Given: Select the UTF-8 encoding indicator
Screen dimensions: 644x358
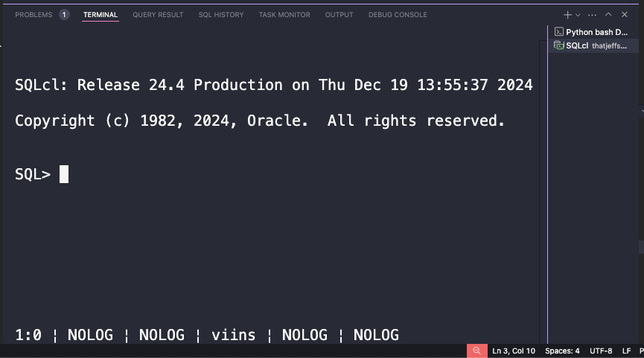Looking at the screenshot, I should (x=601, y=351).
